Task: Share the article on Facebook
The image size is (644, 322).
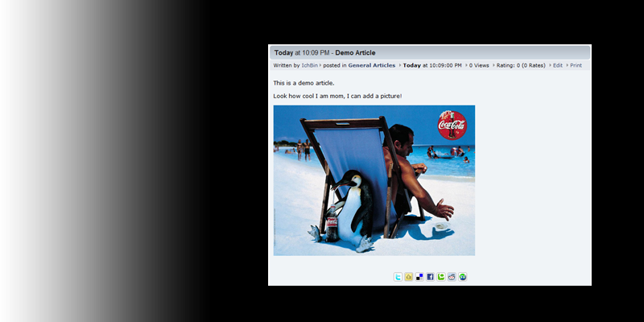Action: [x=430, y=277]
